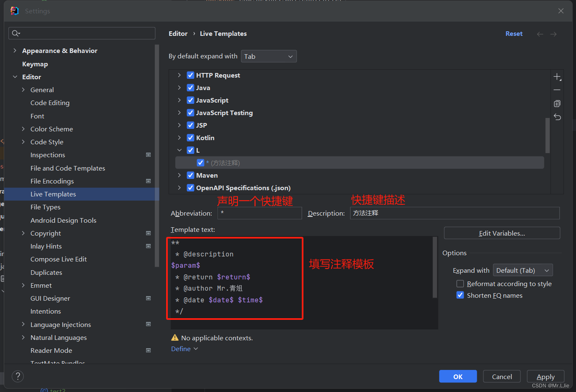This screenshot has width=576, height=392.
Task: Toggle the * (方法注释) template checkbox
Action: (x=200, y=163)
